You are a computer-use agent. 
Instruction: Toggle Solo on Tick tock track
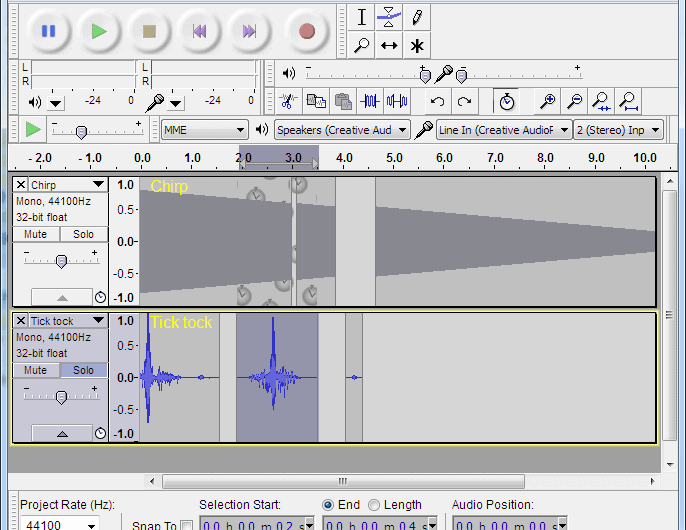point(83,370)
